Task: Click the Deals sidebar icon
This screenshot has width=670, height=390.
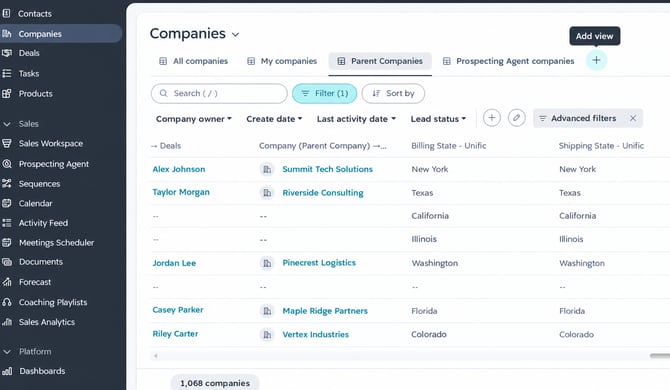Action: pyautogui.click(x=6, y=53)
